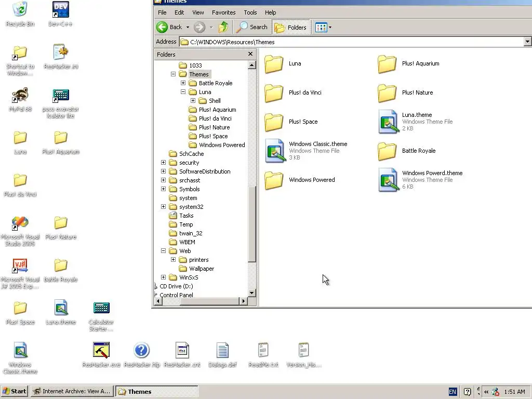Select Luna.theme file in the Themes window
Viewport: 532px width, 399px height.
pyautogui.click(x=416, y=122)
